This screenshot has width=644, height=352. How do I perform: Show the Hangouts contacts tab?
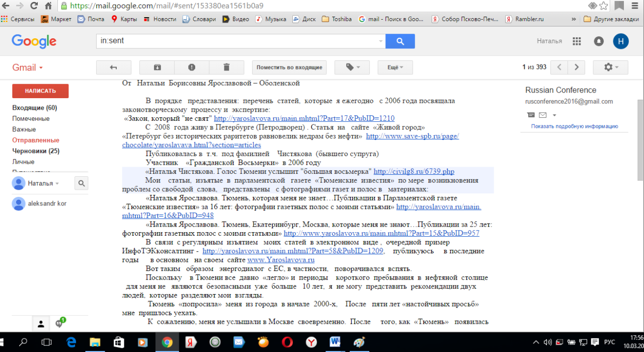point(41,324)
